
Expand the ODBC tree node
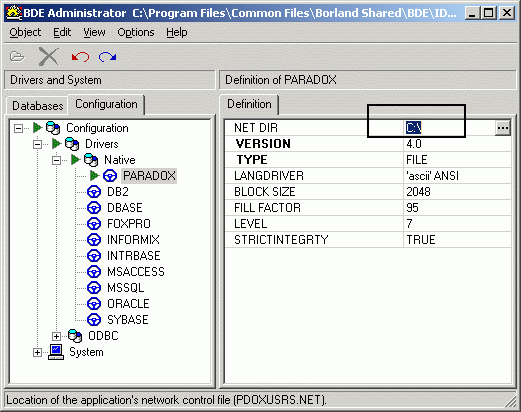[x=56, y=336]
